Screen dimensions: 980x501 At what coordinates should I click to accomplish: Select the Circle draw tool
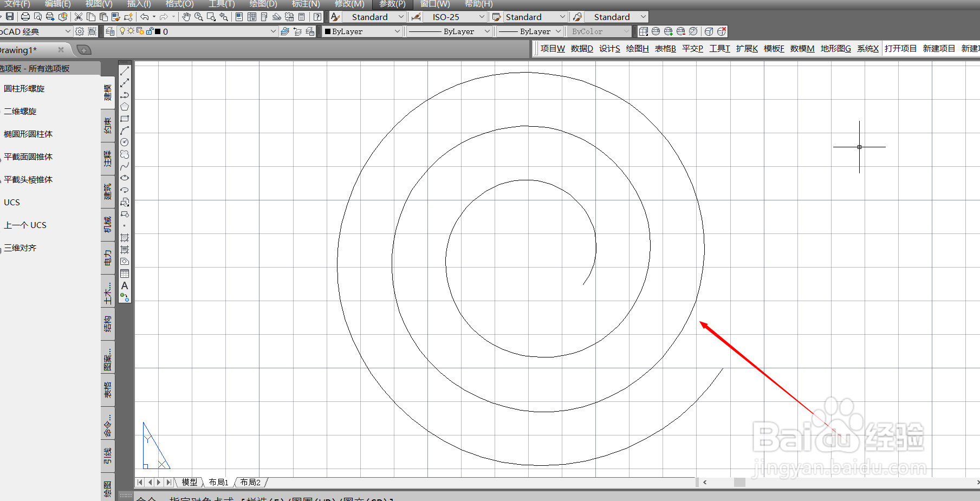[x=125, y=142]
